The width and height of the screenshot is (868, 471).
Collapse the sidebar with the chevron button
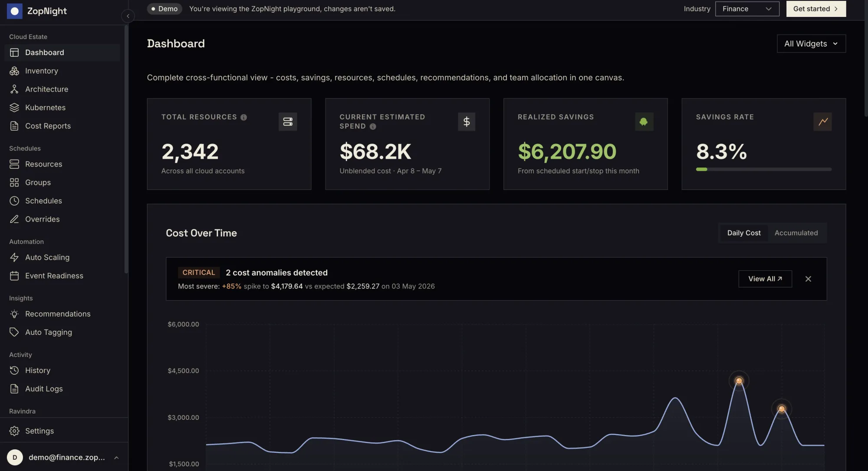click(x=128, y=16)
